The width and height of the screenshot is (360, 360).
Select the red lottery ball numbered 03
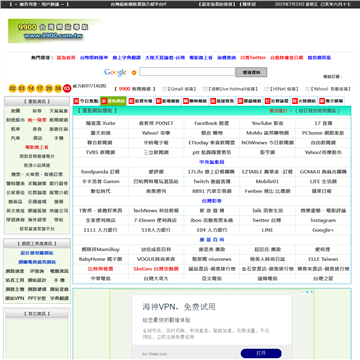(67, 88)
